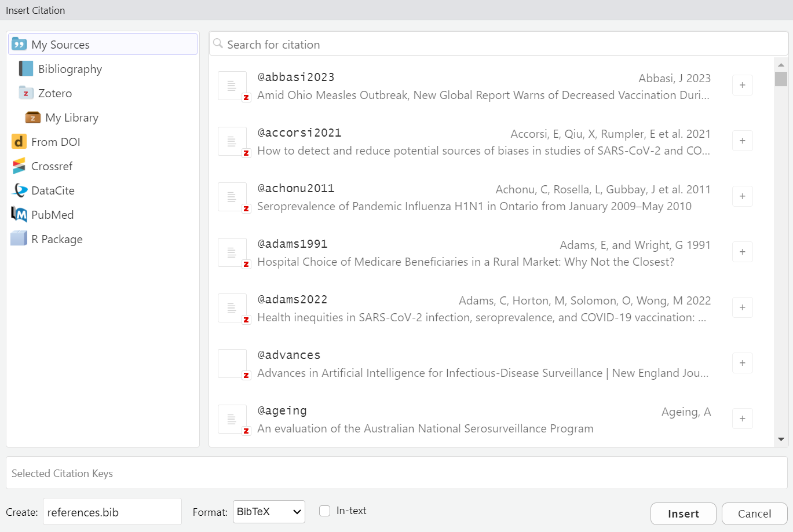Viewport: 793px width, 532px height.
Task: Cancel the Insert Citation dialog
Action: pyautogui.click(x=754, y=513)
